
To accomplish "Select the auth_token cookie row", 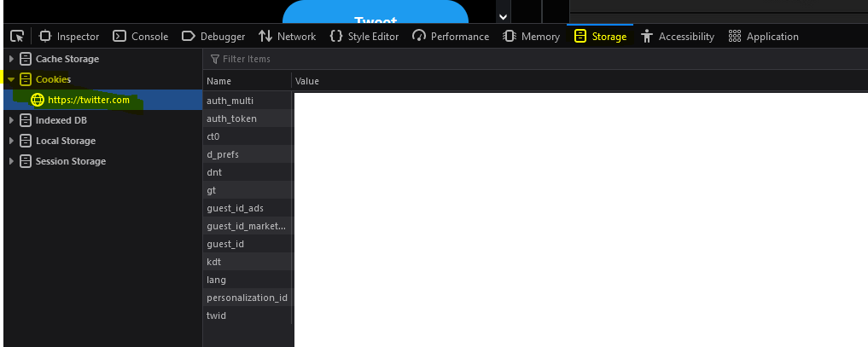I will click(248, 119).
